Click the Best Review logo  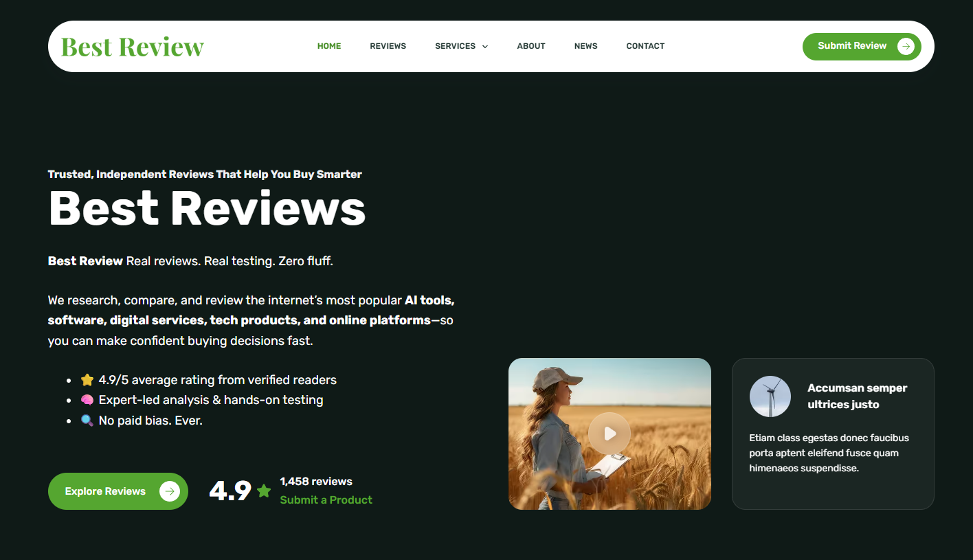click(x=132, y=46)
